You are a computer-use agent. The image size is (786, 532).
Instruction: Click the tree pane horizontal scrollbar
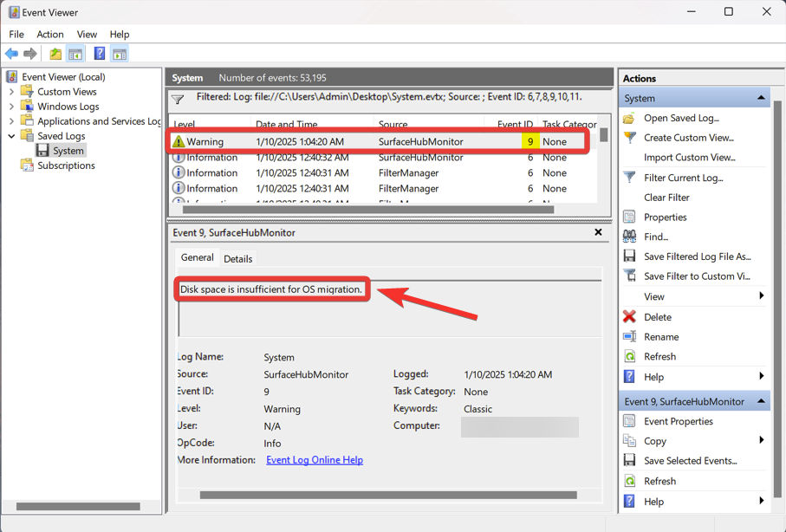click(78, 506)
